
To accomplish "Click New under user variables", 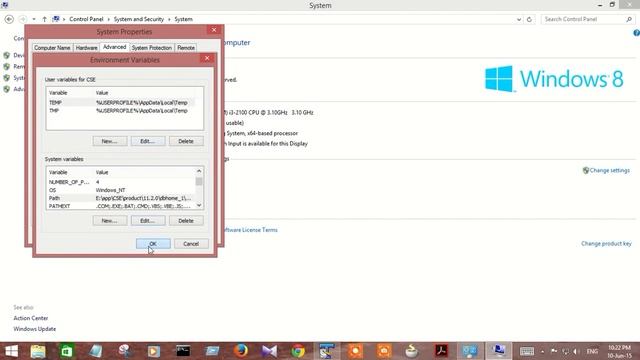I will point(110,141).
